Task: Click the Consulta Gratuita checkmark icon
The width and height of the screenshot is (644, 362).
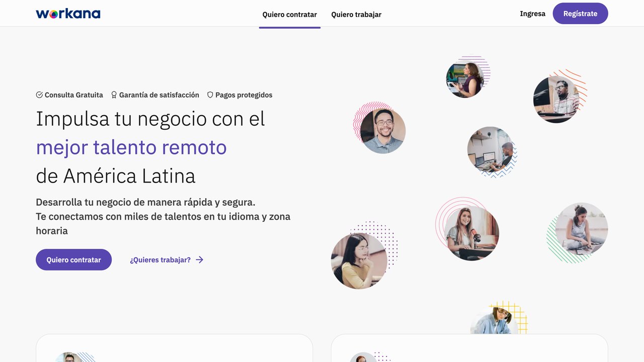Action: (x=39, y=95)
